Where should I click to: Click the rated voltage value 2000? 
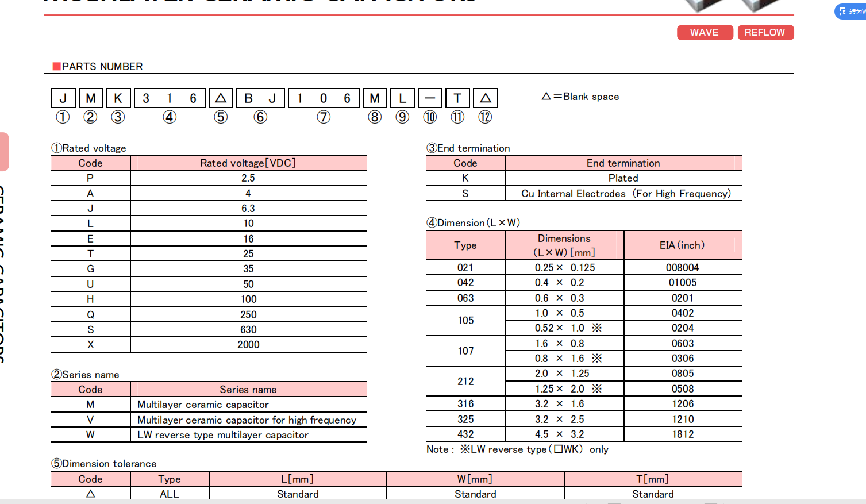coord(248,345)
